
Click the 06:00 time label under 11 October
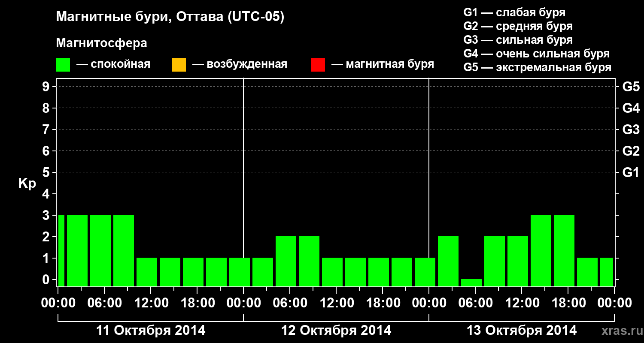[104, 303]
